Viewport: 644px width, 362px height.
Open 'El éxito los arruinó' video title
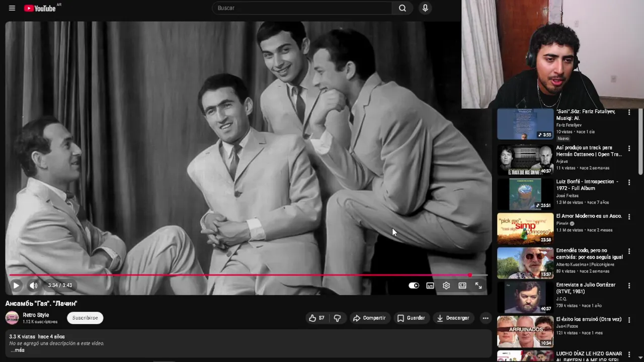point(589,319)
